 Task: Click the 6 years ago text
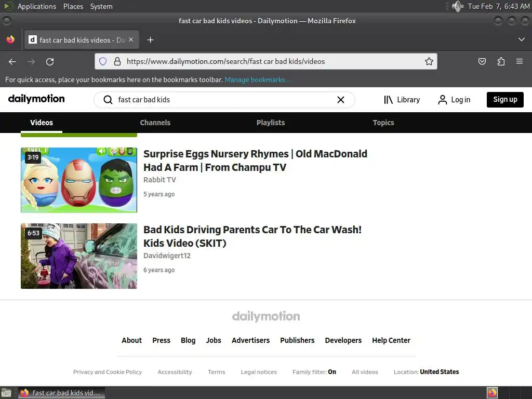coord(159,270)
